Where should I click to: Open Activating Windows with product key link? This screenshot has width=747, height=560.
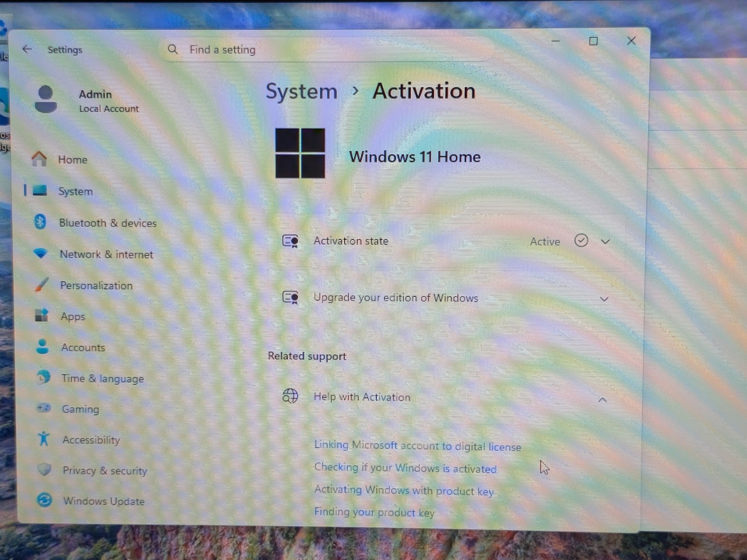pyautogui.click(x=404, y=490)
